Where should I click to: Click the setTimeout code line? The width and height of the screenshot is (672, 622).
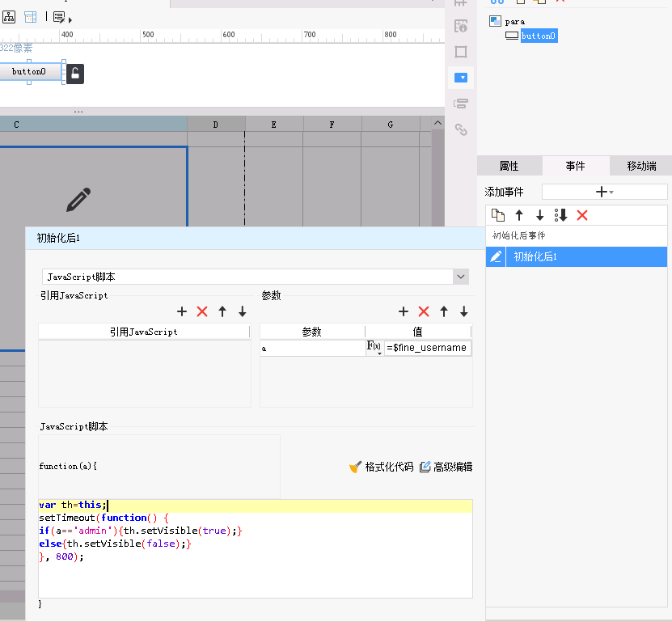(104, 518)
